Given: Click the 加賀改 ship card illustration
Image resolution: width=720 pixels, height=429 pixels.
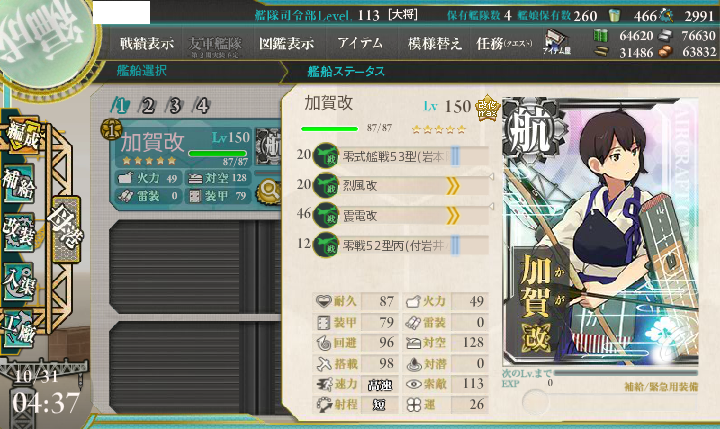Looking at the screenshot, I should (x=601, y=232).
